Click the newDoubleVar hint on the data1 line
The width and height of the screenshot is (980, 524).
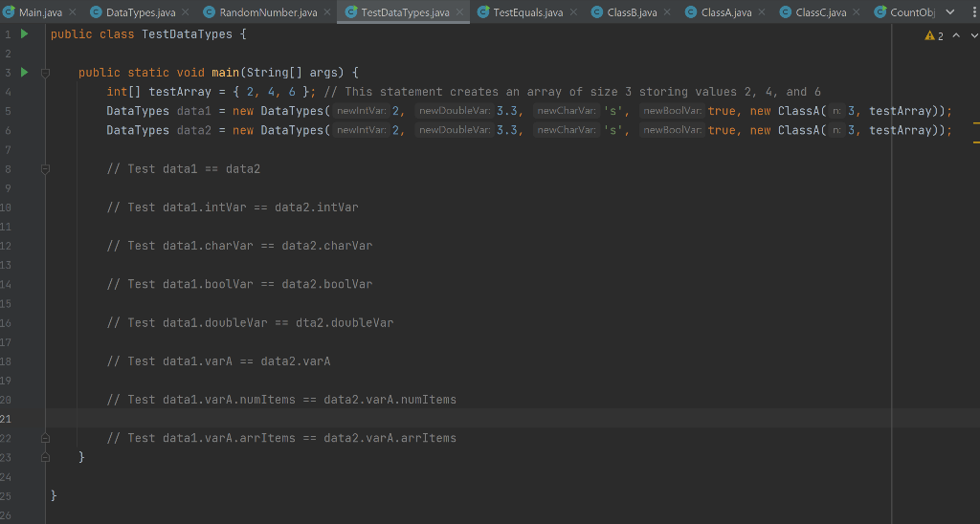click(x=455, y=111)
